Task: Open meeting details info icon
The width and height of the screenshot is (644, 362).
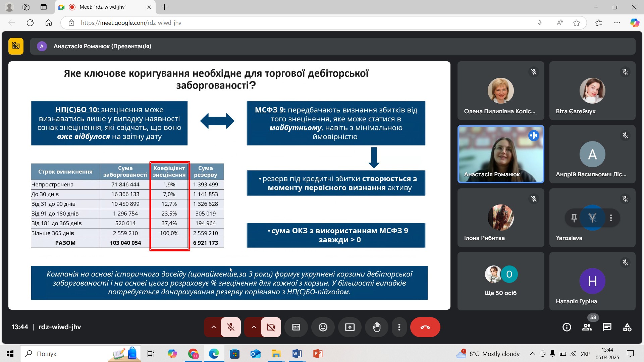Action: click(567, 327)
